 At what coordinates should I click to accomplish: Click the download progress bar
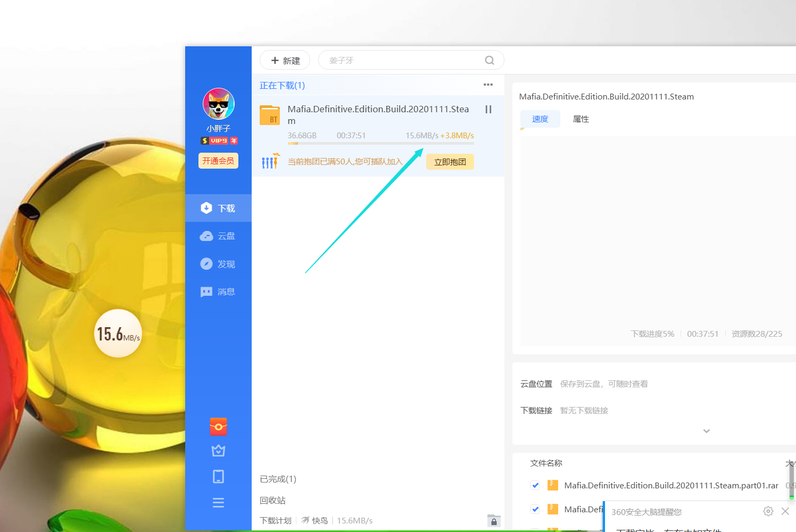[380, 144]
